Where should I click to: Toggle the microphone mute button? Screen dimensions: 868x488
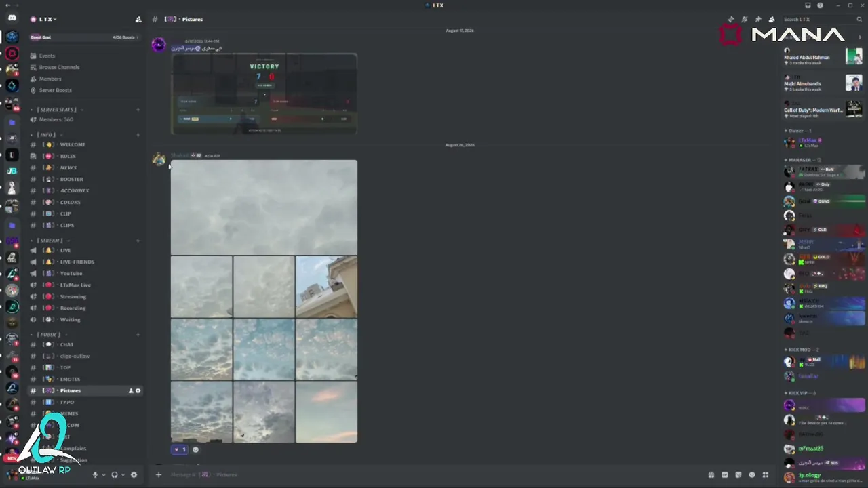pyautogui.click(x=95, y=475)
